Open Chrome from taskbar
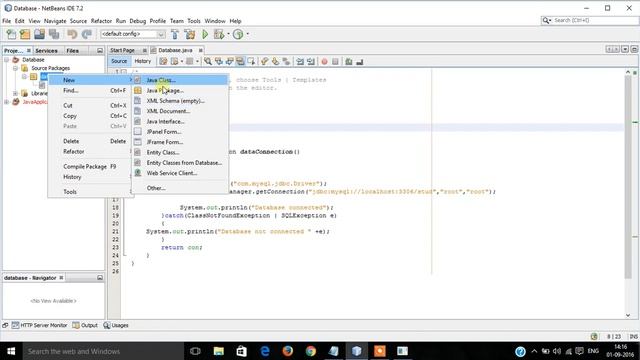640x360 pixels. pos(311,351)
